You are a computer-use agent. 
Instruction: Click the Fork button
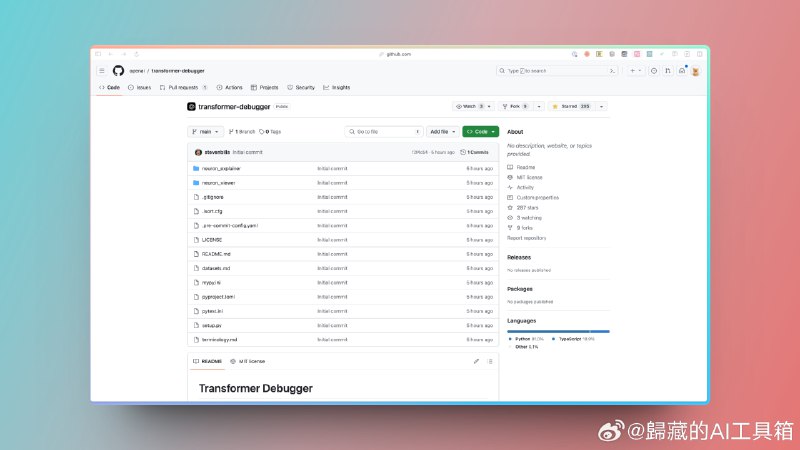point(515,107)
